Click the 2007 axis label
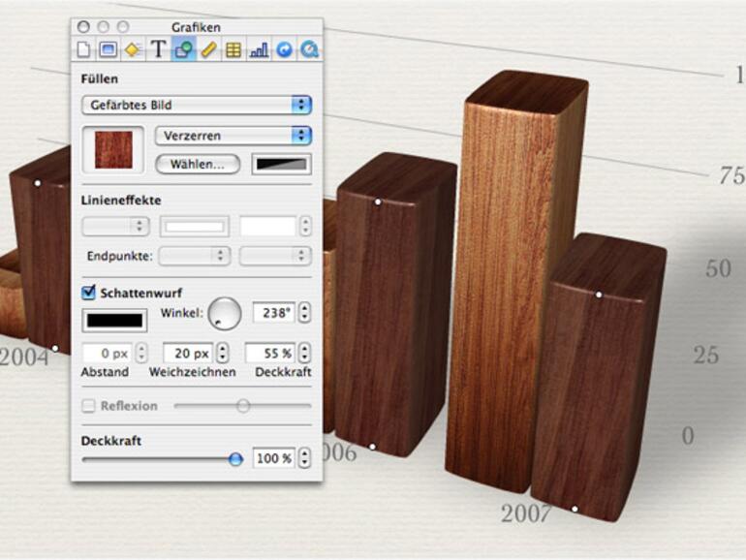The height and width of the screenshot is (560, 746). pyautogui.click(x=526, y=513)
